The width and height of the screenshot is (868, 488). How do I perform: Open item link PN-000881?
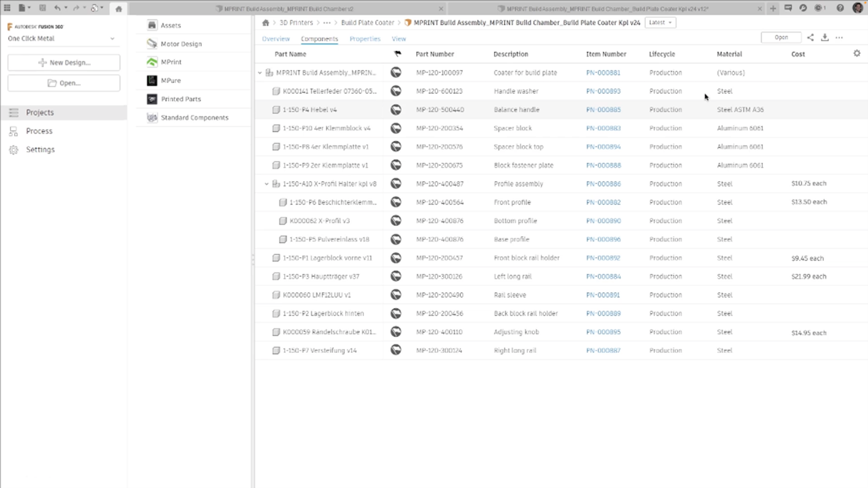click(x=603, y=72)
